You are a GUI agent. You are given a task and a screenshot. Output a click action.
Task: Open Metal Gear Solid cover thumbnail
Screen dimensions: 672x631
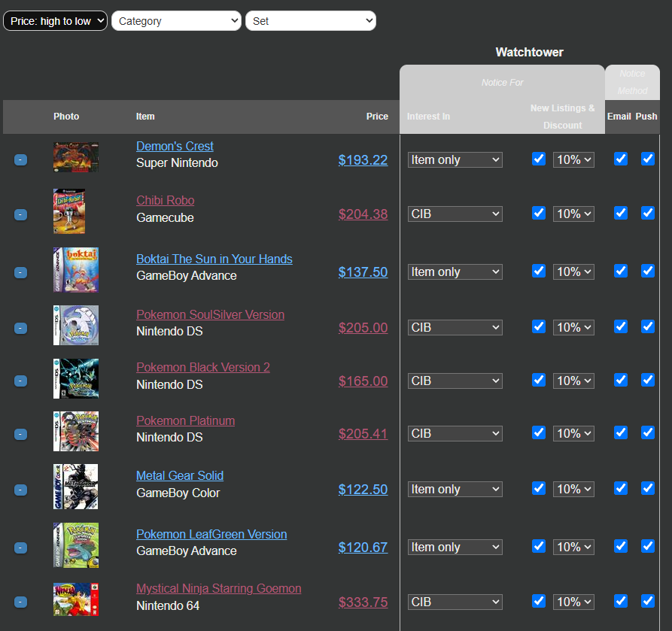coord(75,487)
